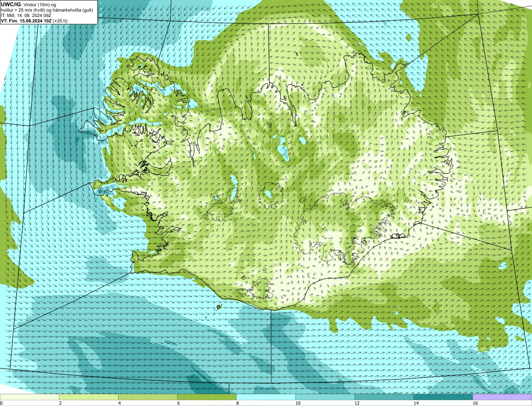This screenshot has height=406, width=532.
Task: Pick the 14–16 m/s dark teal legend segment
Action: click(443, 397)
